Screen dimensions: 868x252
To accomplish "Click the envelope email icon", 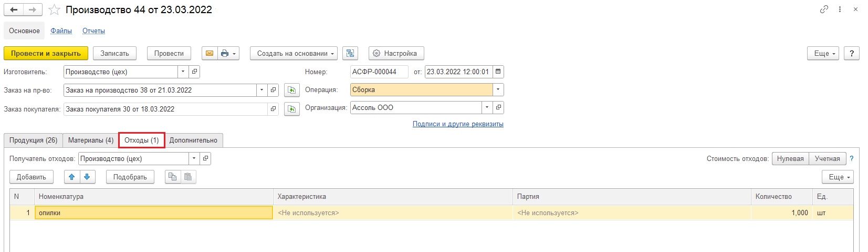I will (x=210, y=53).
